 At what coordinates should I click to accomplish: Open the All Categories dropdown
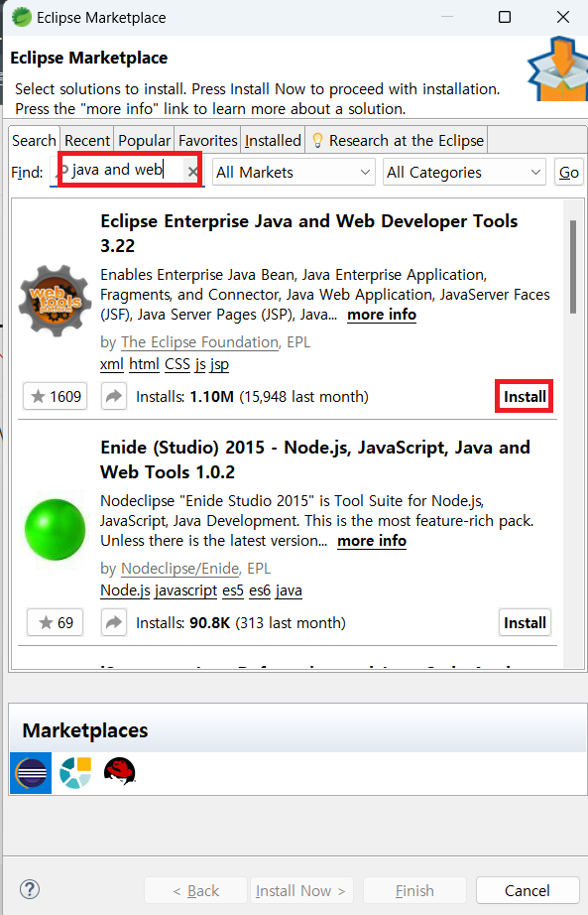(464, 172)
